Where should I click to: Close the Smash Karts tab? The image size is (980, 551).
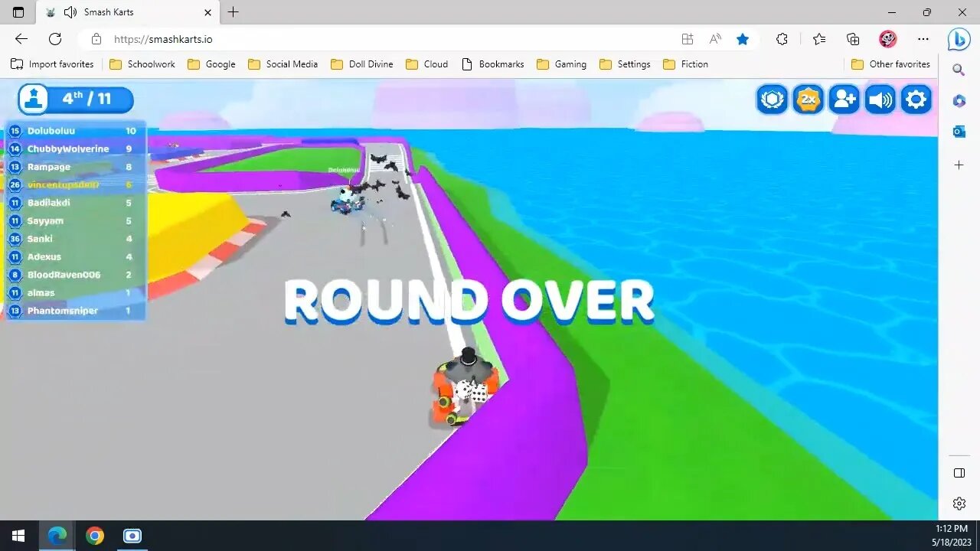[207, 12]
